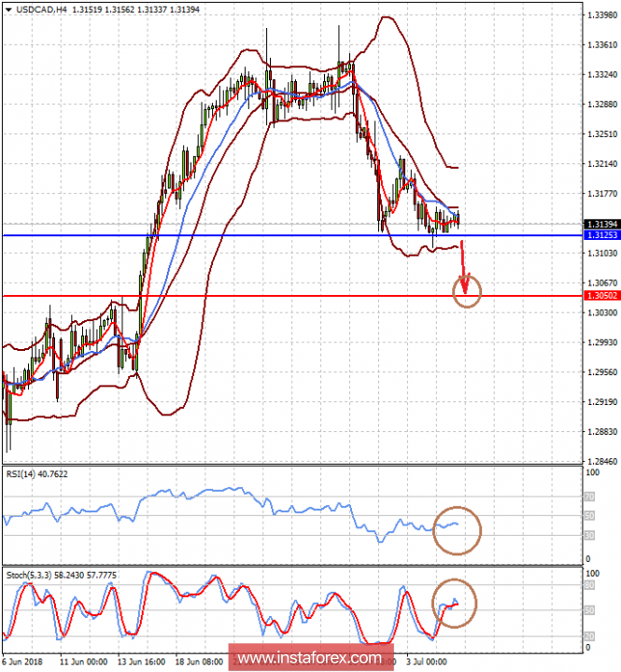Open the www.instaforex.com watermark link
The image size is (621, 672).
(x=310, y=659)
